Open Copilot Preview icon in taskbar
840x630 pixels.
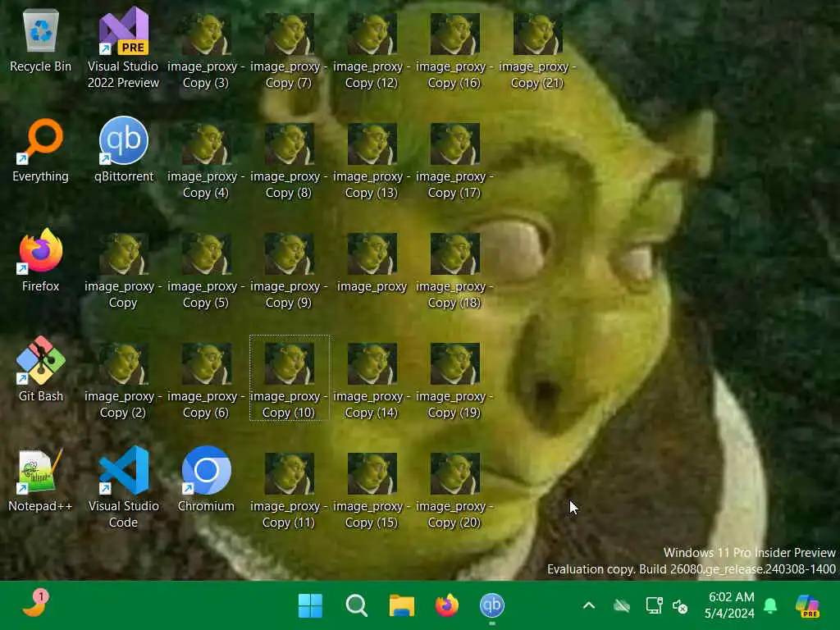click(808, 606)
